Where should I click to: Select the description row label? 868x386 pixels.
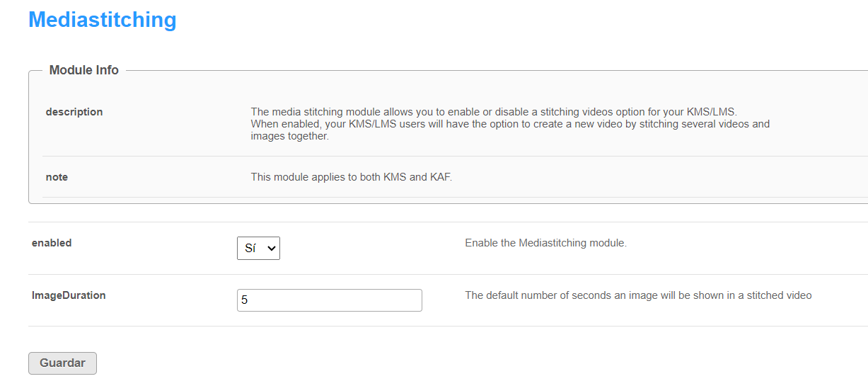tap(74, 112)
